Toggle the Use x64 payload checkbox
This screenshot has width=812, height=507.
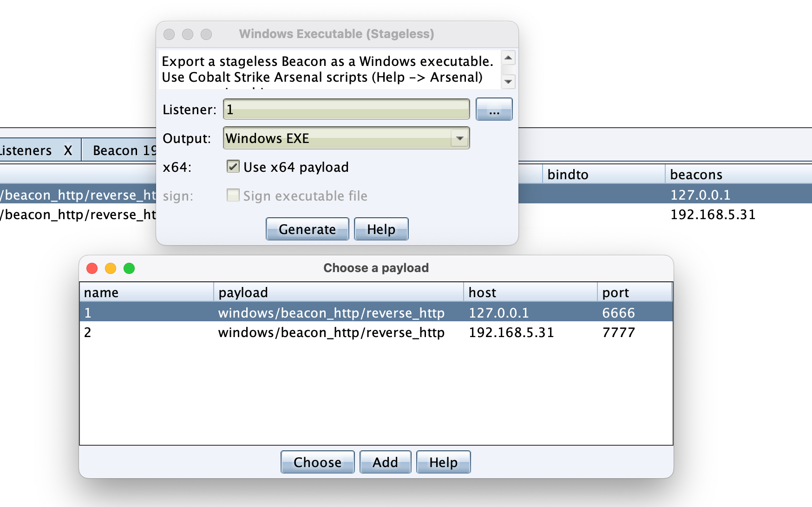(x=233, y=167)
